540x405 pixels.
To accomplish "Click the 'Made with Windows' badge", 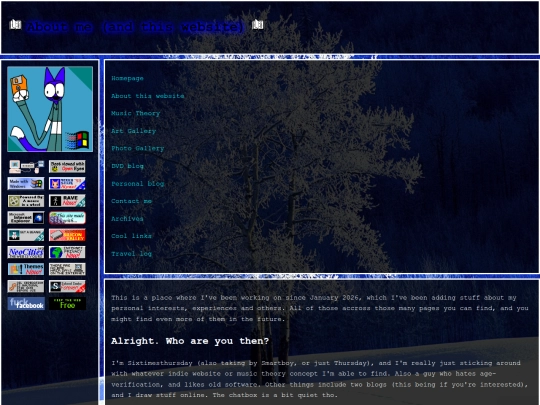I will [26, 184].
